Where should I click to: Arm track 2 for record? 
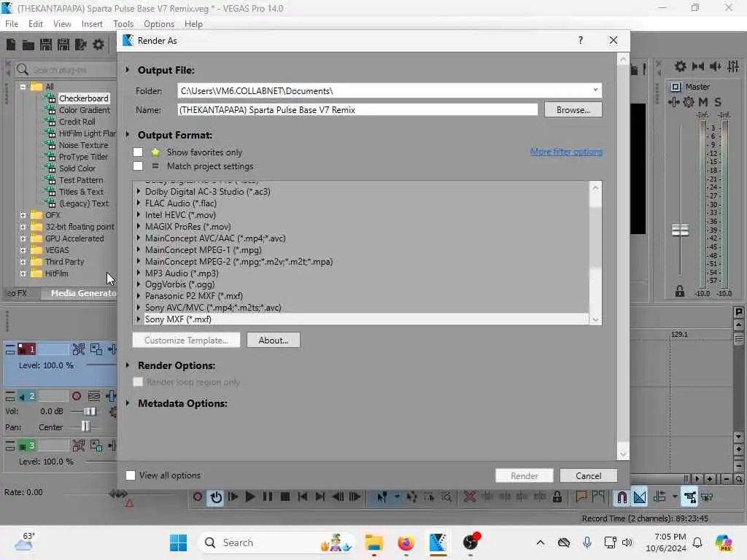tap(76, 396)
